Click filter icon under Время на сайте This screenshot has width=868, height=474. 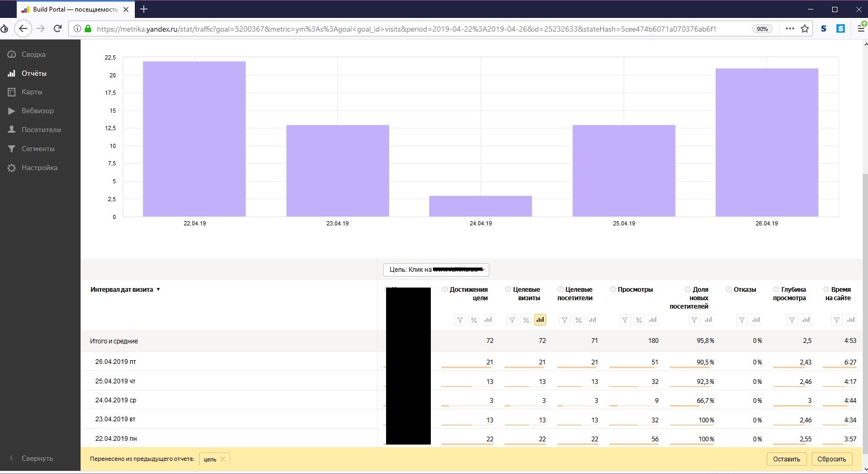pos(836,320)
